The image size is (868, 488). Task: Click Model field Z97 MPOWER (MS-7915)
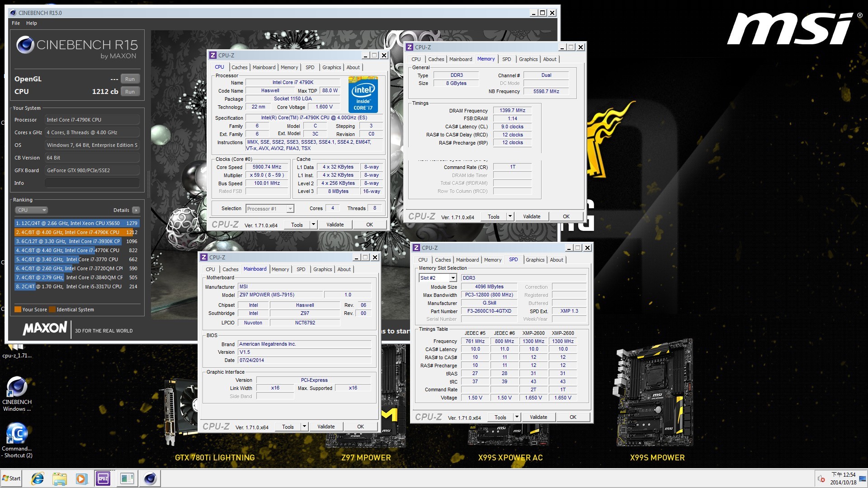pyautogui.click(x=280, y=295)
